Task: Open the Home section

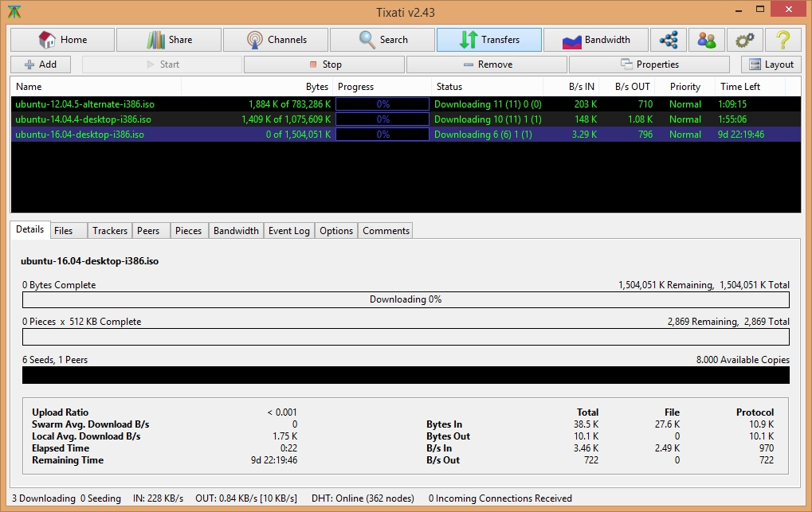Action: [x=63, y=40]
